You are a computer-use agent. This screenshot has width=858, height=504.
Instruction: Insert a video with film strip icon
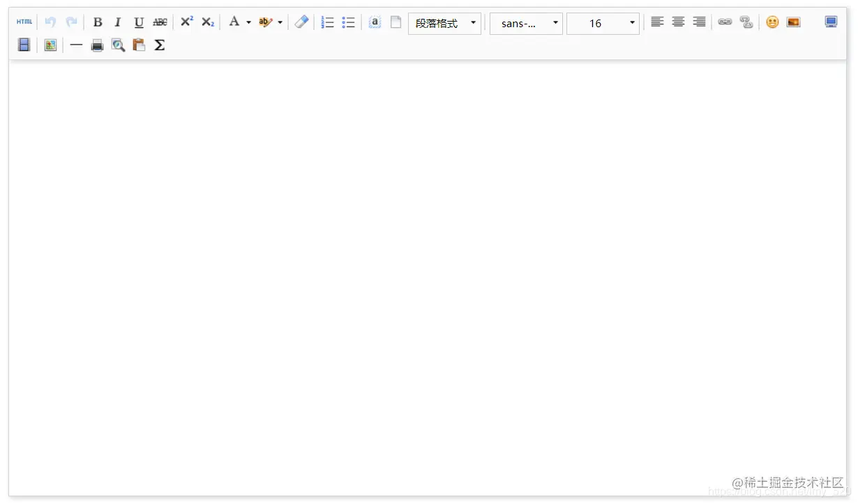[x=24, y=45]
